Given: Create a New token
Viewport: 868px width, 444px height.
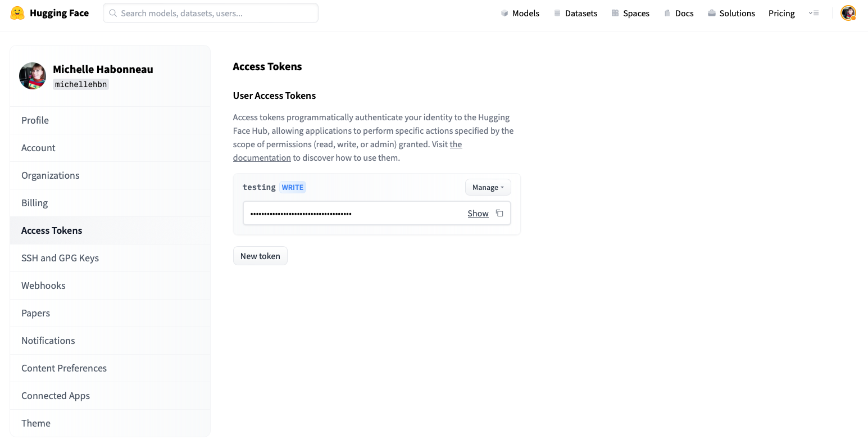Looking at the screenshot, I should click(260, 256).
